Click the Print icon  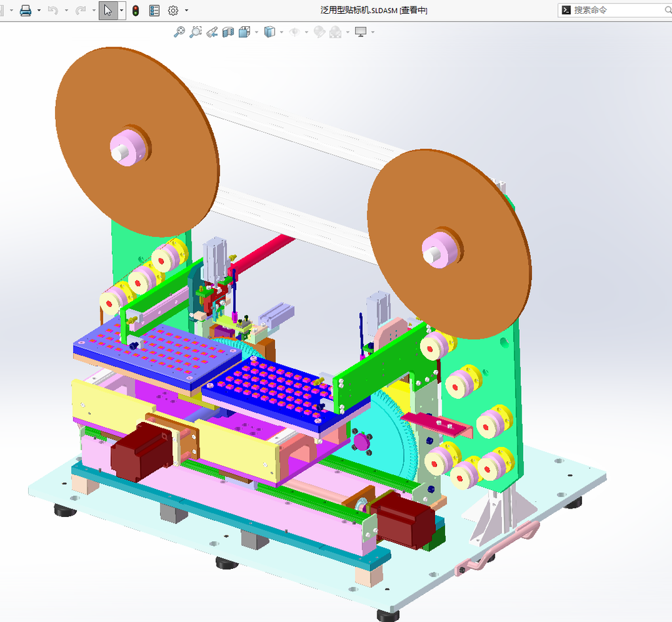tap(26, 10)
